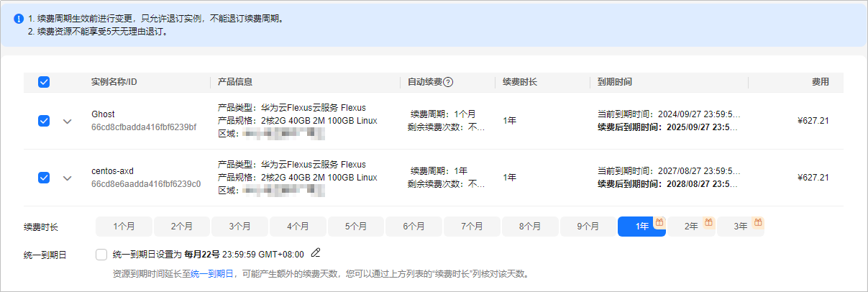Click the pencil icon to edit the unified expiry date

315,253
